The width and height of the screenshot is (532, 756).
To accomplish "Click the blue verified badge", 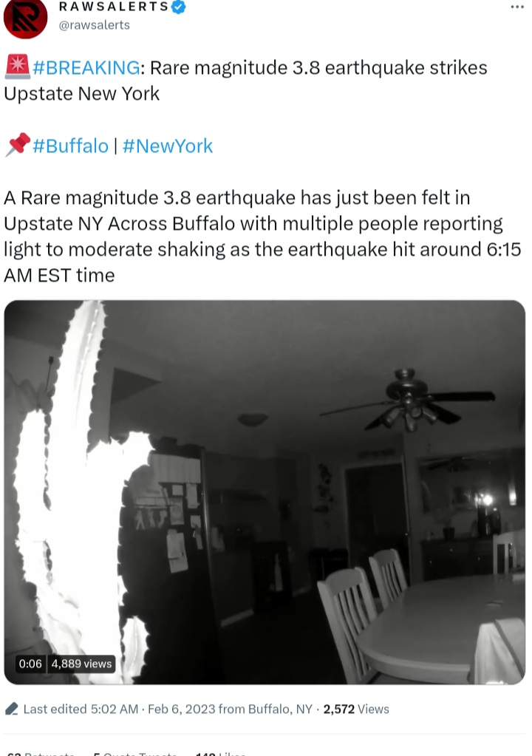I will 179,7.
